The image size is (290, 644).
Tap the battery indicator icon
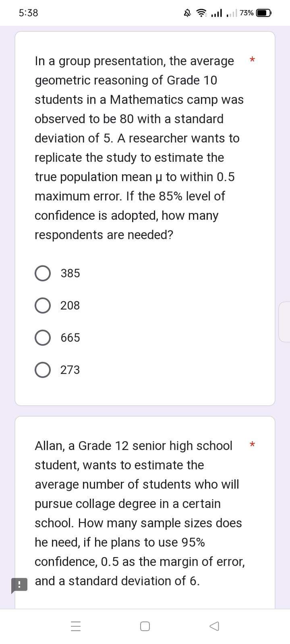[x=264, y=13]
